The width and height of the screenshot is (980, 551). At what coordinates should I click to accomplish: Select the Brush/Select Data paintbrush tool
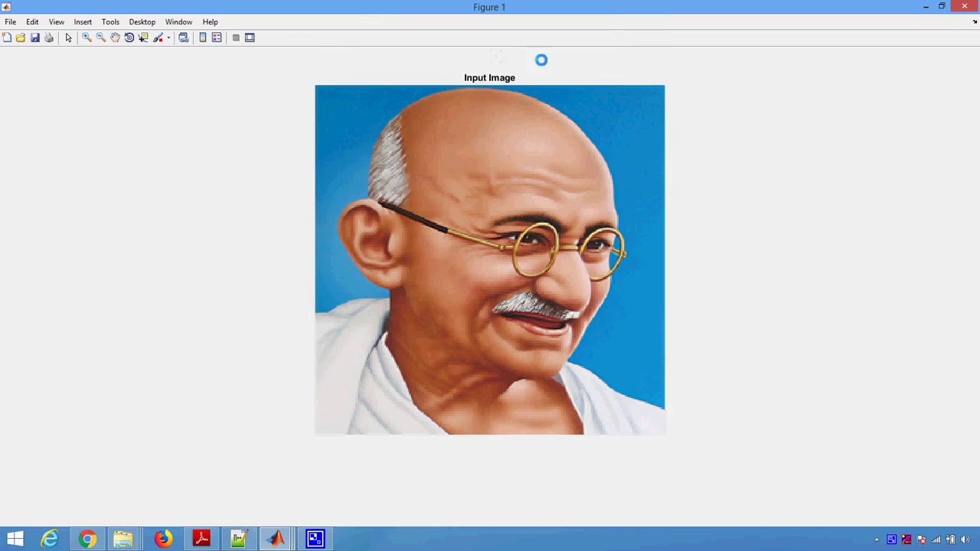click(158, 37)
